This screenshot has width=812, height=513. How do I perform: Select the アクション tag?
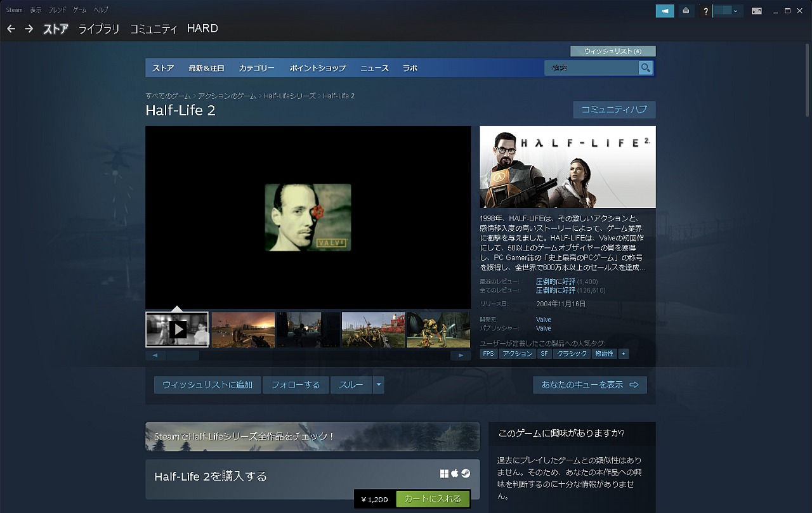[x=518, y=354]
